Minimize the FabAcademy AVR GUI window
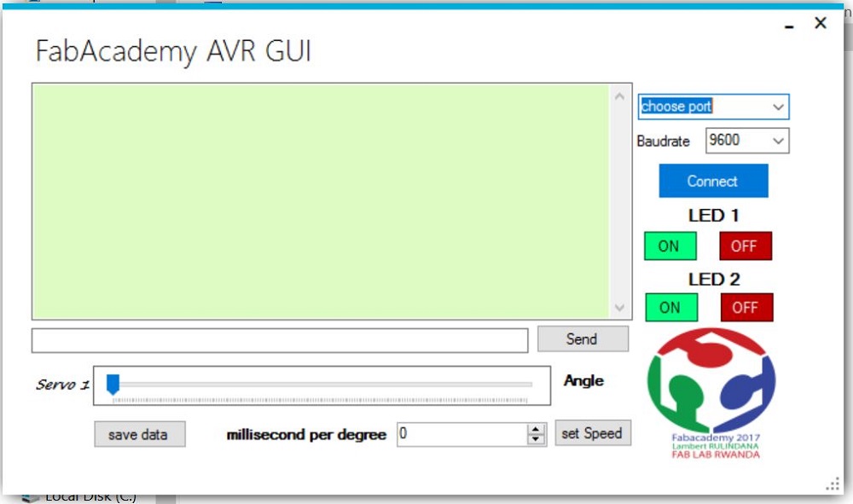This screenshot has width=853, height=504. pyautogui.click(x=789, y=25)
